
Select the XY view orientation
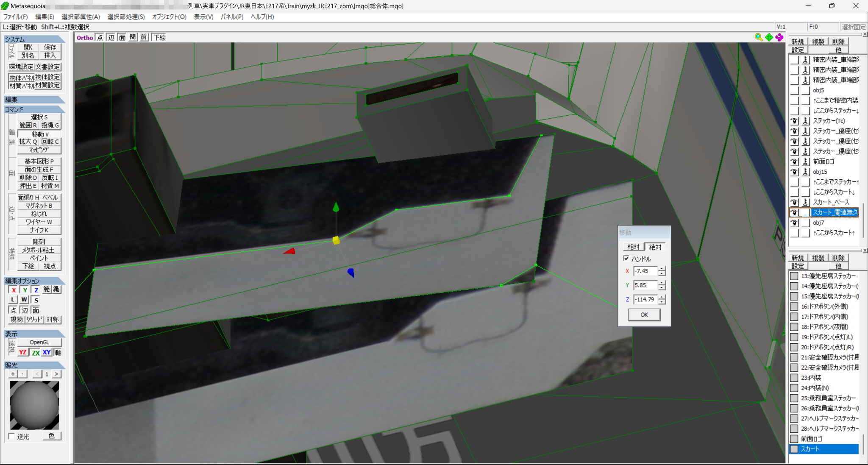pos(47,352)
